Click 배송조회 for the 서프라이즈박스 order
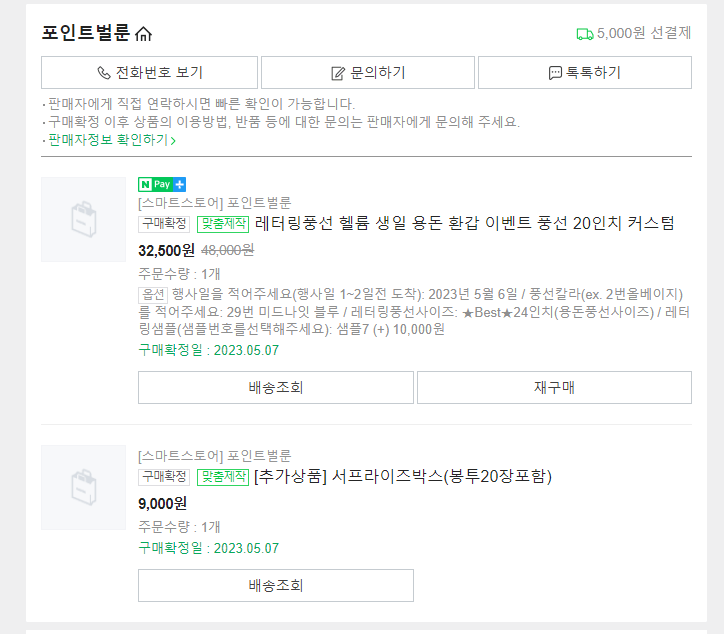This screenshot has height=634, width=724. 276,586
